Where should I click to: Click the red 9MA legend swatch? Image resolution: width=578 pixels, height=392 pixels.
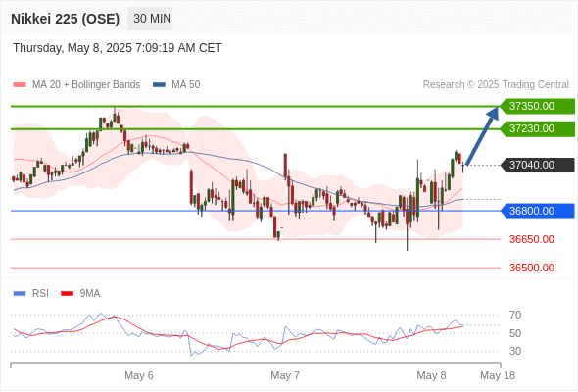[67, 294]
